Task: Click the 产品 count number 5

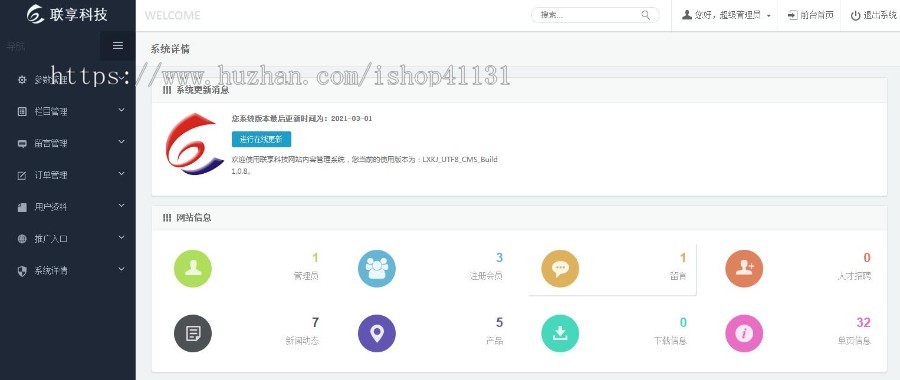Action: pyautogui.click(x=499, y=323)
